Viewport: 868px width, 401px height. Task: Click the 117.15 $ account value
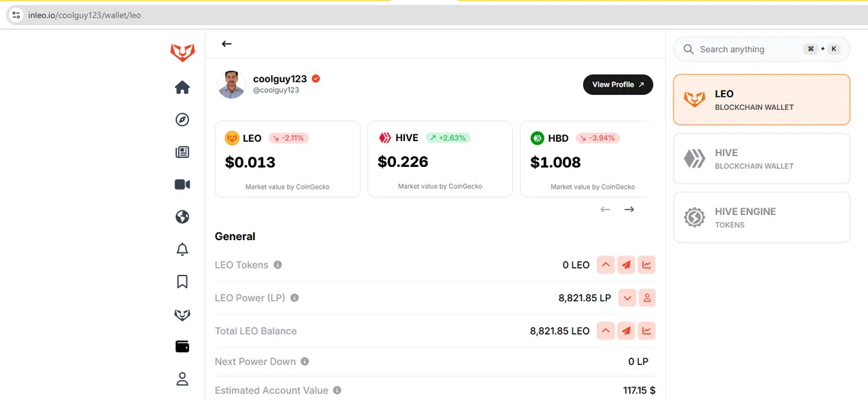(x=639, y=390)
